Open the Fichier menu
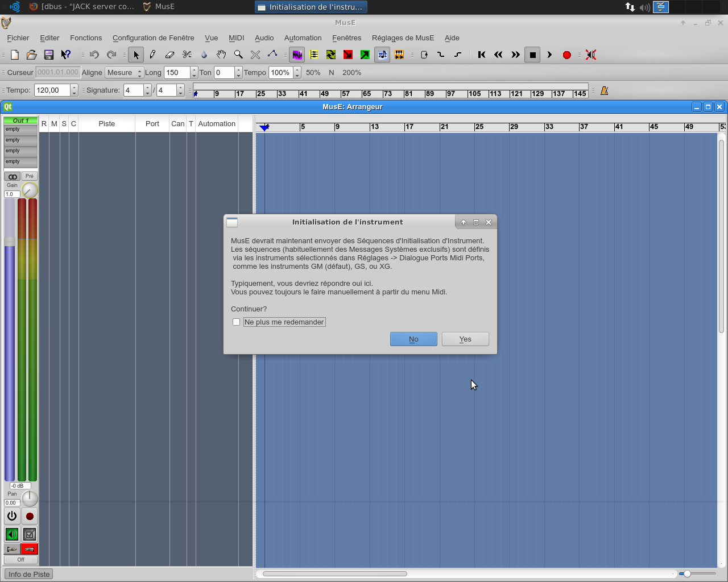 tap(18, 38)
